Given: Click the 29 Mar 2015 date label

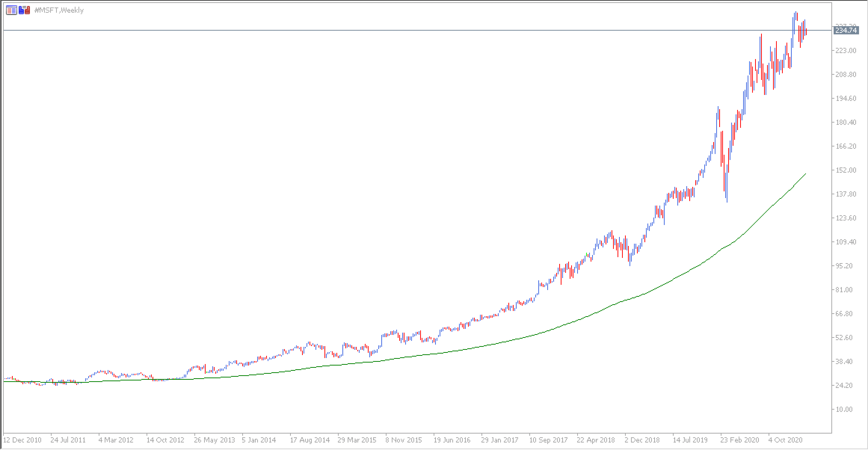Looking at the screenshot, I should tap(357, 440).
